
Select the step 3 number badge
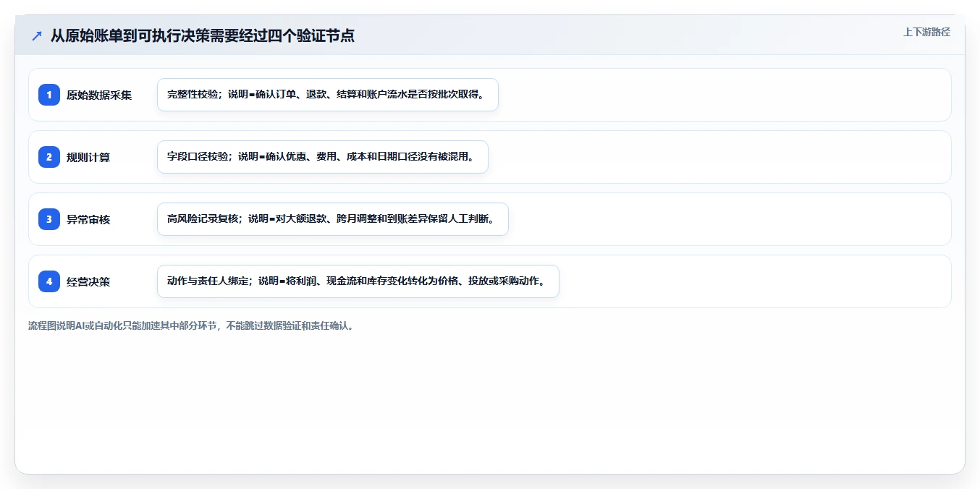[x=49, y=219]
